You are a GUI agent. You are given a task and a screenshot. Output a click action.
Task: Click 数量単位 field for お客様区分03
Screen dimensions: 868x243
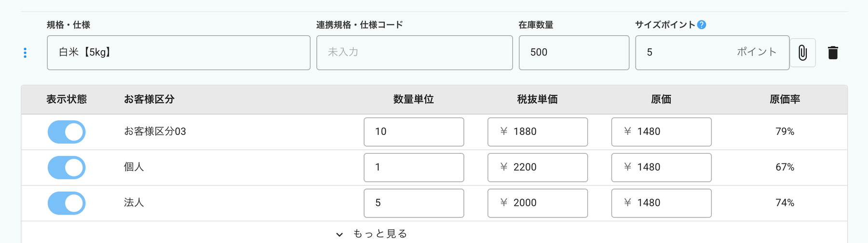pyautogui.click(x=414, y=132)
